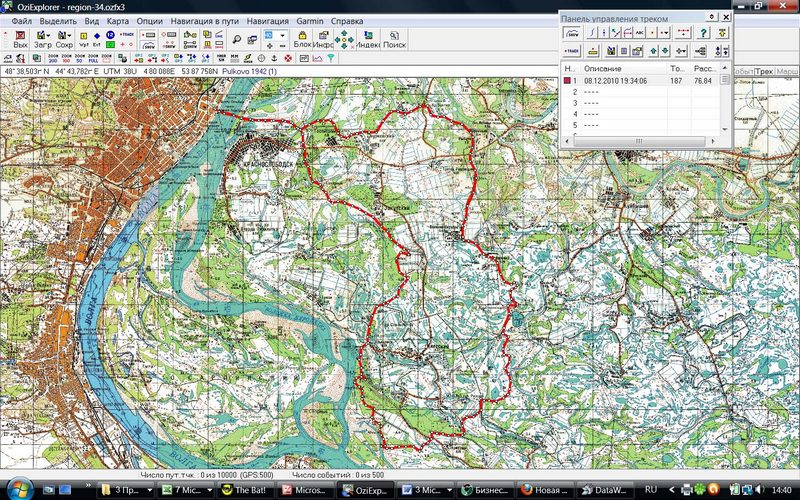Click the Pulkovo 1942 datum text
This screenshot has width=800, height=500.
249,71
